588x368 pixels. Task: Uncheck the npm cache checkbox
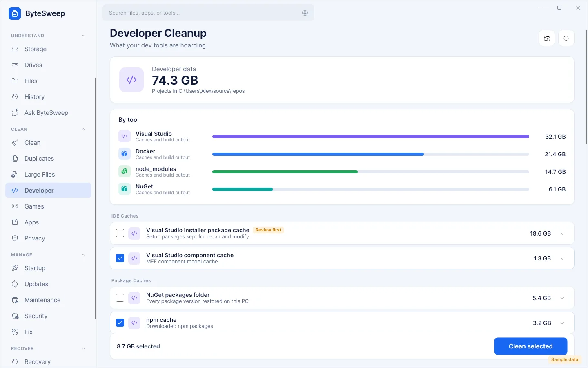coord(120,323)
